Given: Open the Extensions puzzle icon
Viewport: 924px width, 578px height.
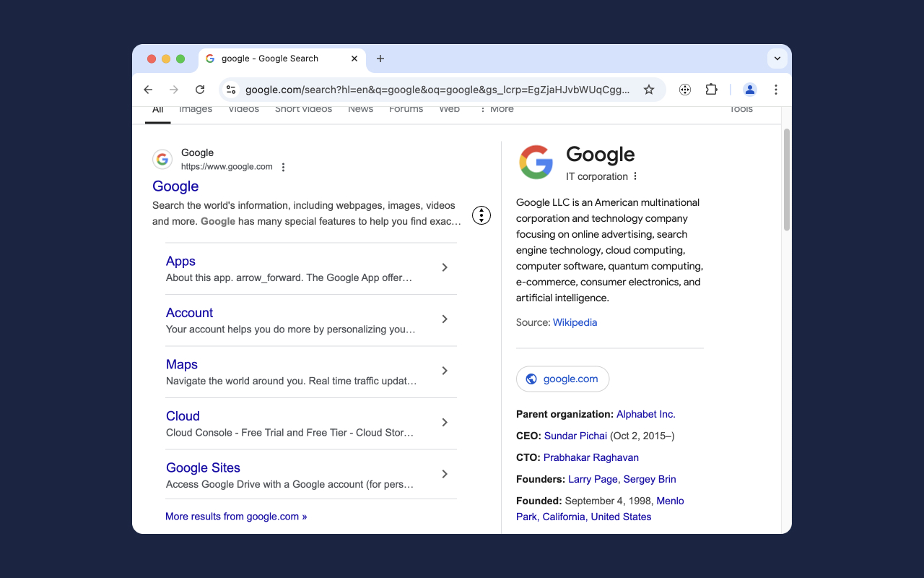Looking at the screenshot, I should point(711,89).
